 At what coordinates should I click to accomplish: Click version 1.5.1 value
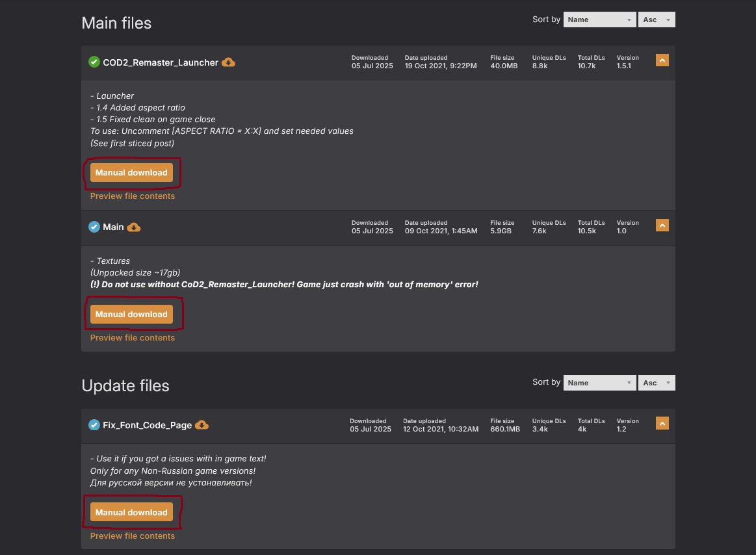pyautogui.click(x=624, y=66)
